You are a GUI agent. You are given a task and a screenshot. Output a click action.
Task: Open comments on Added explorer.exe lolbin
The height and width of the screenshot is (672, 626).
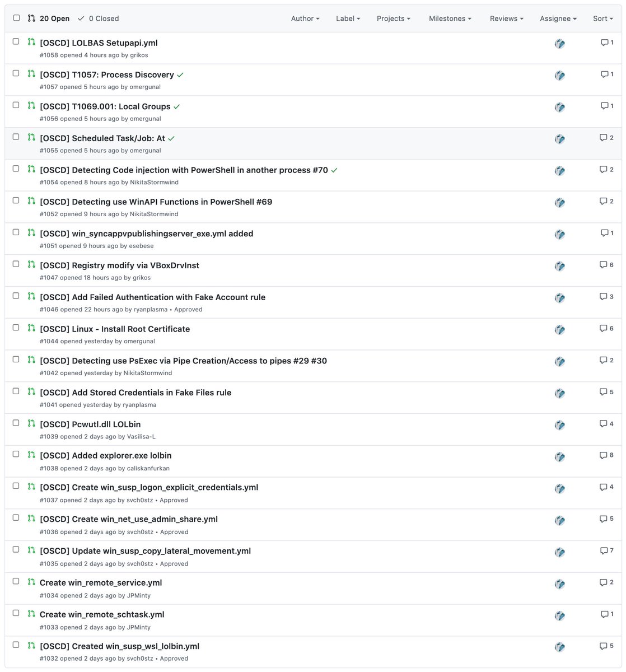[x=606, y=455]
